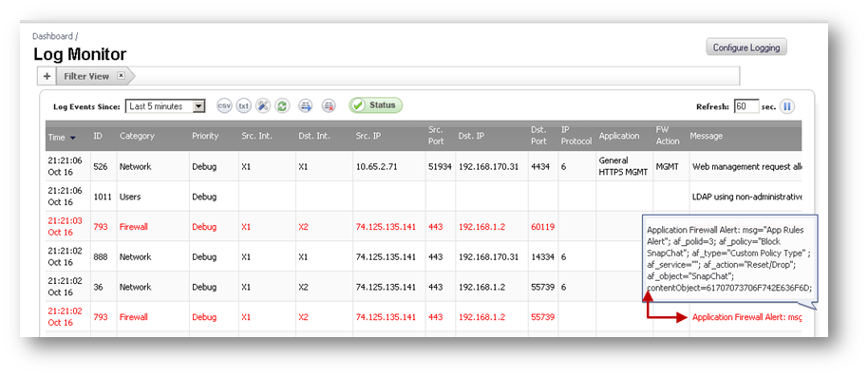The height and width of the screenshot is (377, 868).
Task: Open the Log Events Since dropdown
Action: tap(165, 106)
